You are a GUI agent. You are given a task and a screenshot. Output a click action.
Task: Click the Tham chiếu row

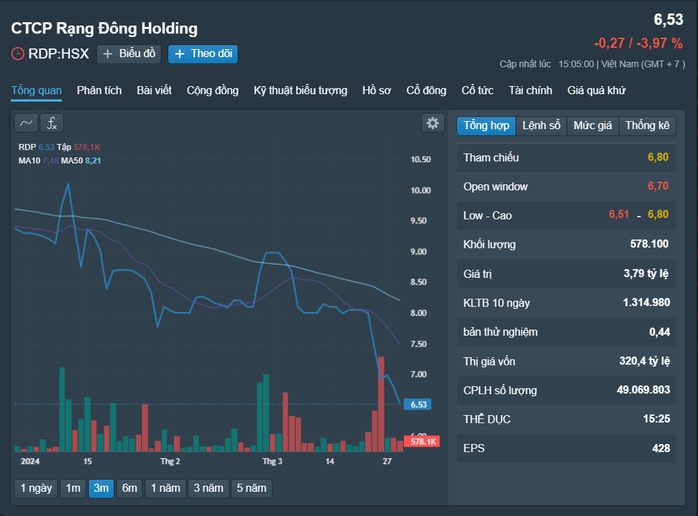[566, 158]
